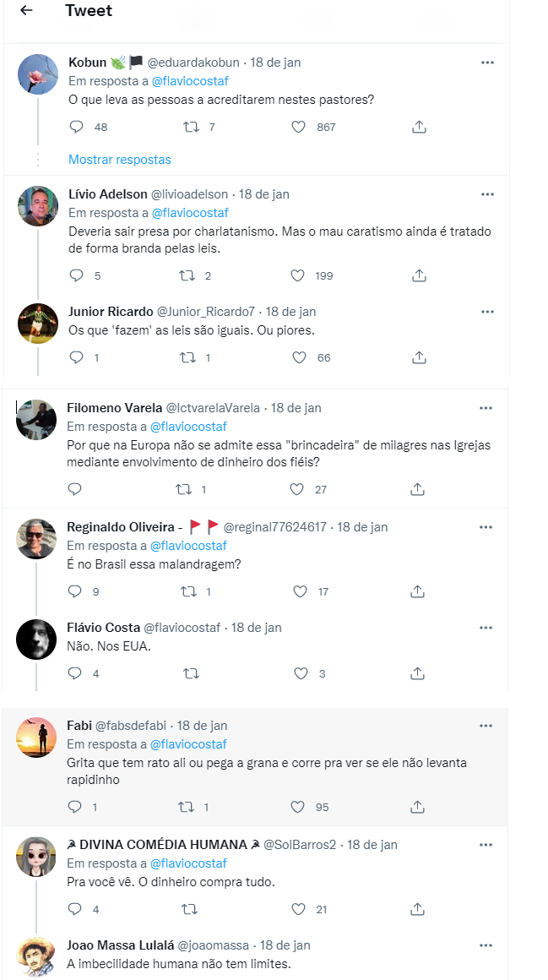
Task: Like Fabi's tweet with 95 likes
Action: coord(297,807)
